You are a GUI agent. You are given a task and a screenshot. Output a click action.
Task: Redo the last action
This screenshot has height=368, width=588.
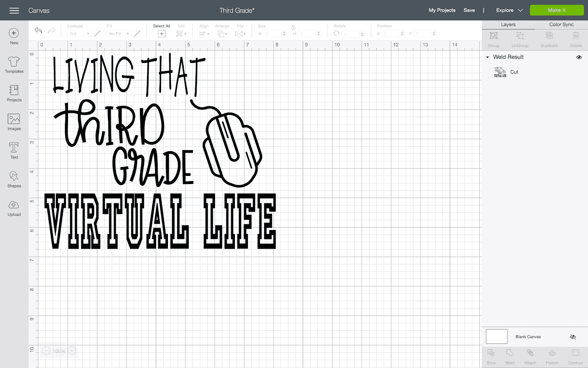pos(52,30)
